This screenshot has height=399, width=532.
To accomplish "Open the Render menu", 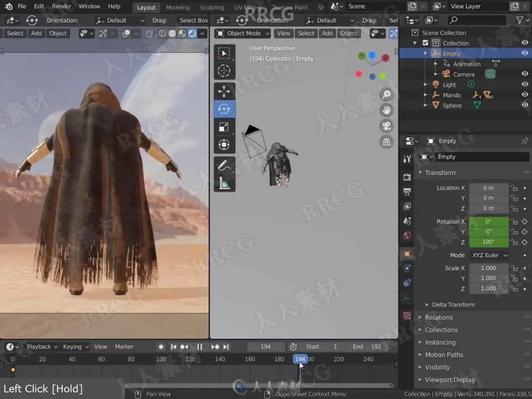I will [62, 6].
